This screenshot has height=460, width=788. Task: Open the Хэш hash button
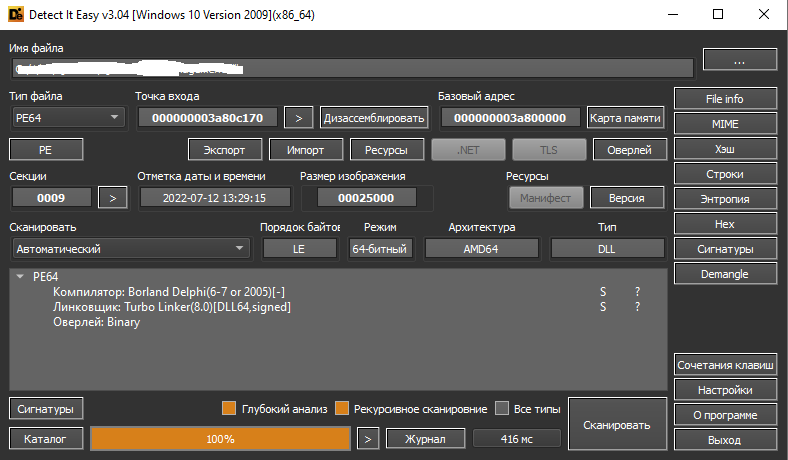(x=725, y=149)
